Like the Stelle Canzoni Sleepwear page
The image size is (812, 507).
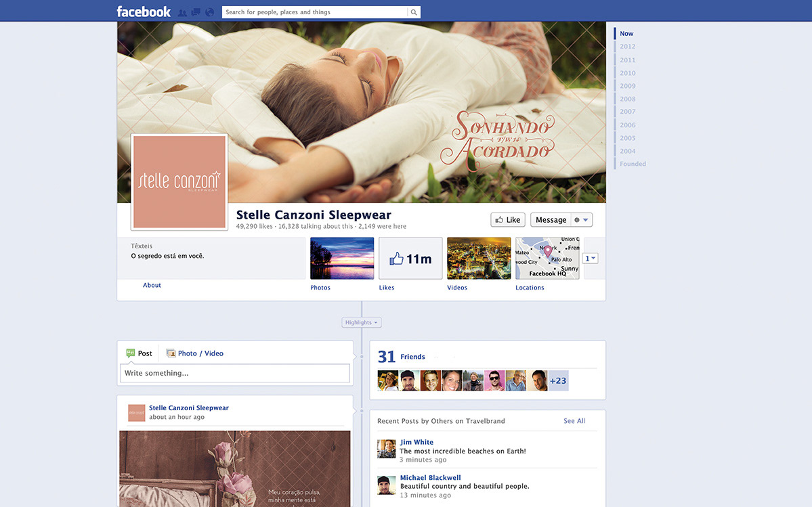pyautogui.click(x=508, y=220)
